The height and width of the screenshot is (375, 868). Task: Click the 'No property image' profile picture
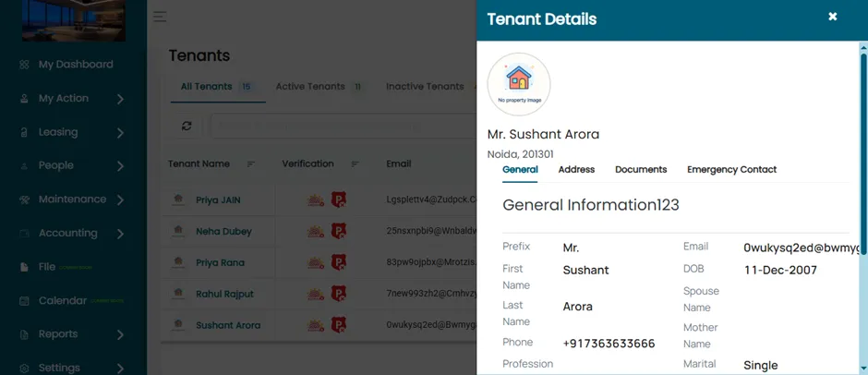pyautogui.click(x=519, y=84)
